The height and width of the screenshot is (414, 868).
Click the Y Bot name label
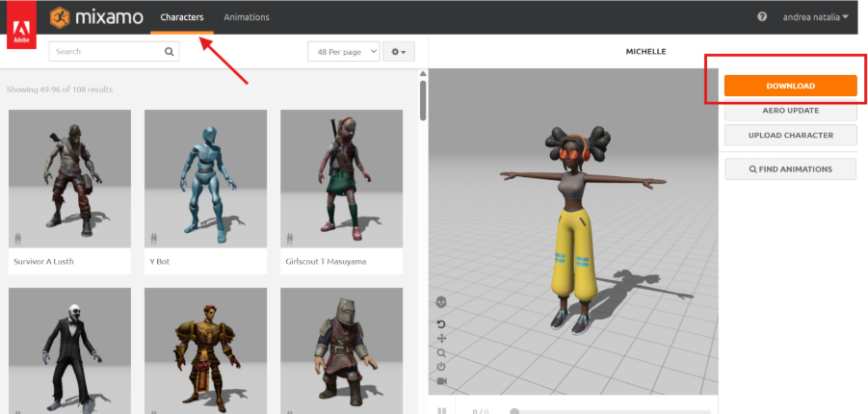coord(159,261)
